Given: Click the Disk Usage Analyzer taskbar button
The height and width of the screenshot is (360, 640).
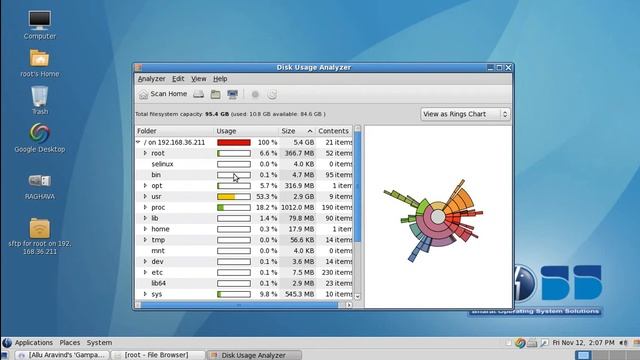Looking at the screenshot, I should click(x=254, y=355).
